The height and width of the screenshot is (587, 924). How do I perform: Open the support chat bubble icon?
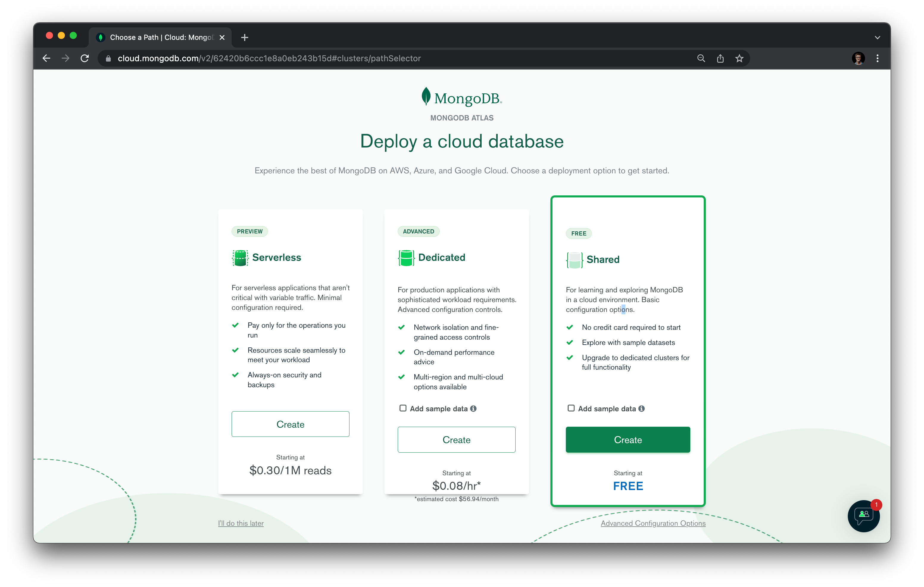point(863,516)
